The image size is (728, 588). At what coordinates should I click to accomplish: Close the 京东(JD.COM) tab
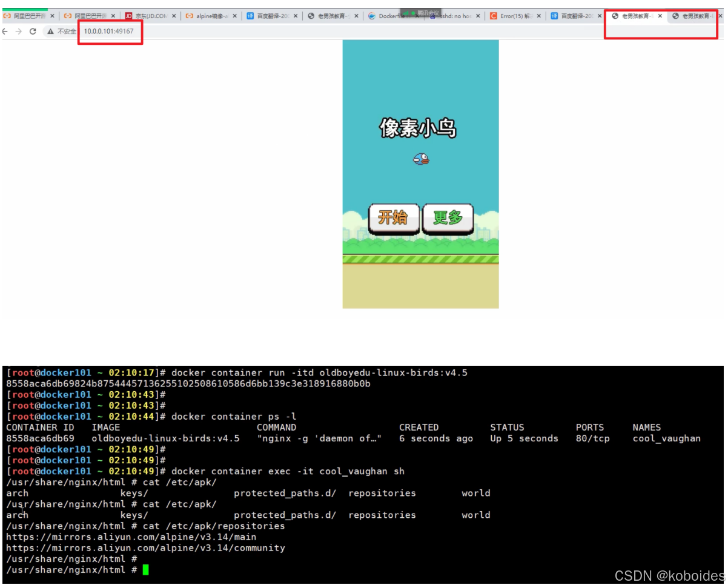(174, 16)
